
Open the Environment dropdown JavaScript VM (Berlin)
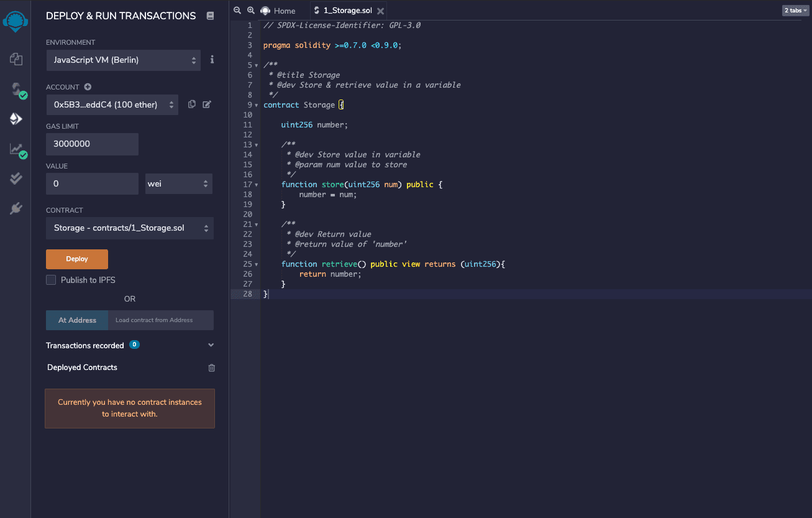pos(123,60)
